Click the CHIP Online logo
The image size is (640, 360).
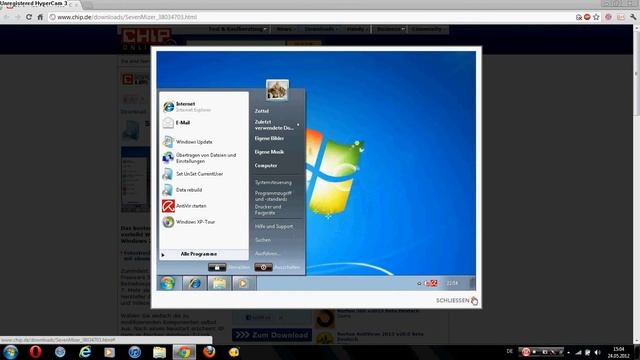147,39
